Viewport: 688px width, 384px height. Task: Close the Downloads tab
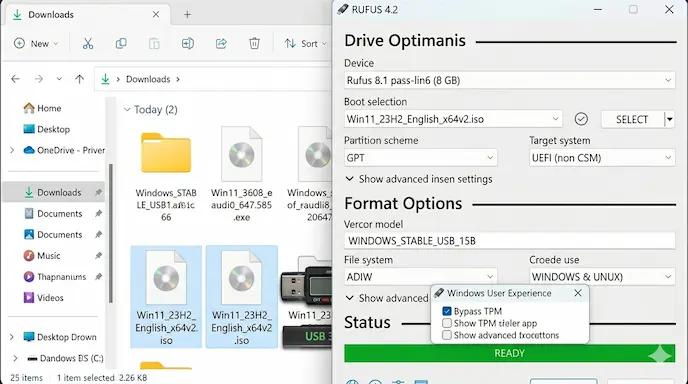coord(156,14)
